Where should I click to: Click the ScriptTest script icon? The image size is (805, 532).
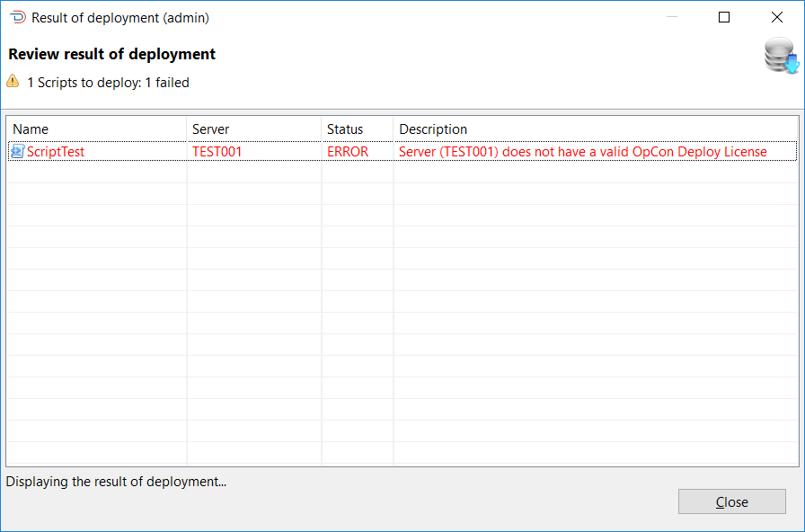click(17, 152)
